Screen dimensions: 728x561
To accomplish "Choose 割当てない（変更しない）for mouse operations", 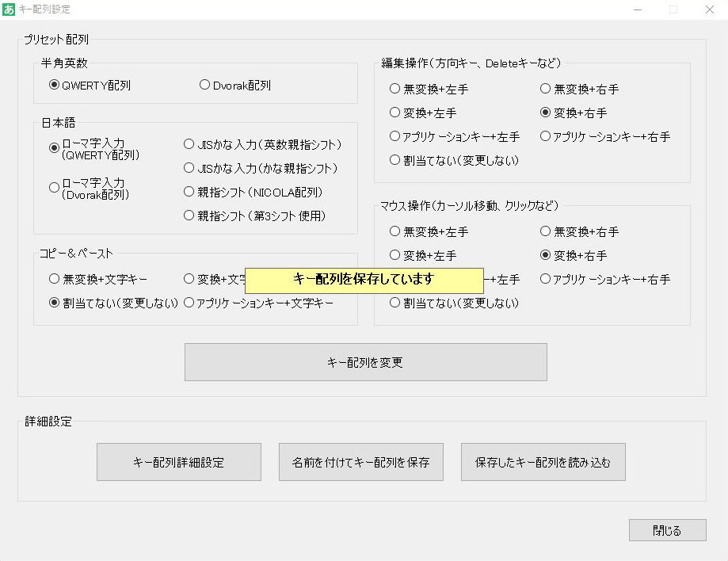I will tap(394, 303).
